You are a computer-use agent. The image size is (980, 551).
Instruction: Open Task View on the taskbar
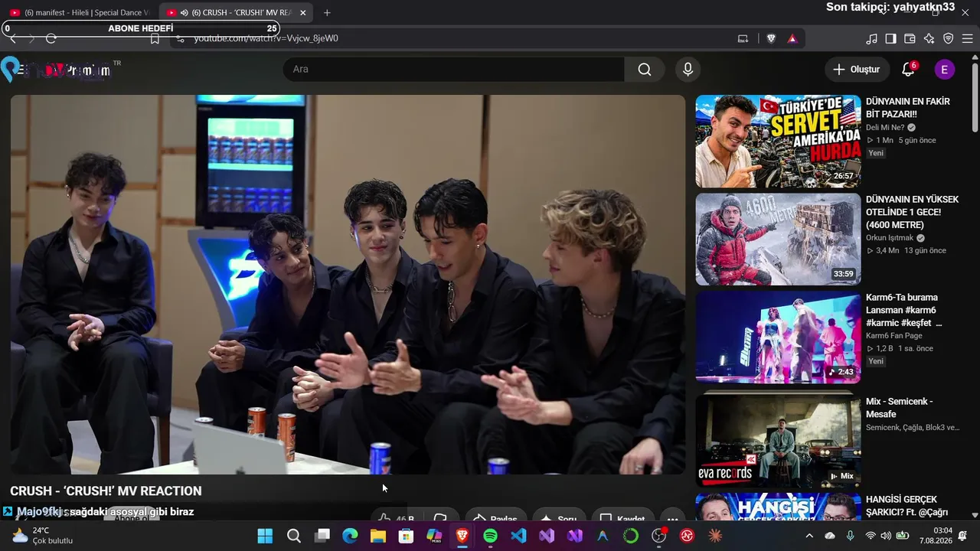322,536
